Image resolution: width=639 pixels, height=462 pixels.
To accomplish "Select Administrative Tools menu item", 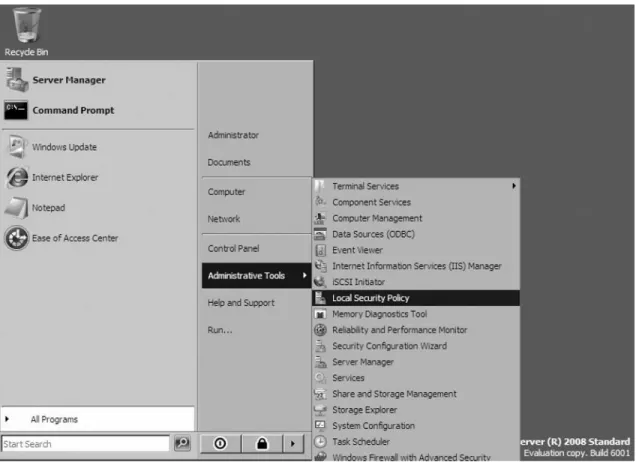I will (257, 275).
